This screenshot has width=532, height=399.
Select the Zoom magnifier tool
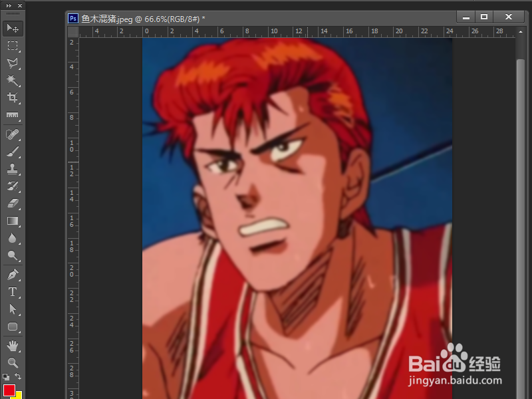click(13, 362)
